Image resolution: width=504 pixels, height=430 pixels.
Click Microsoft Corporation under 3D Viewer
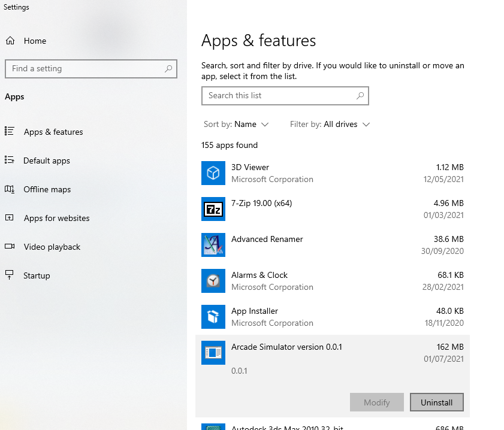click(272, 179)
